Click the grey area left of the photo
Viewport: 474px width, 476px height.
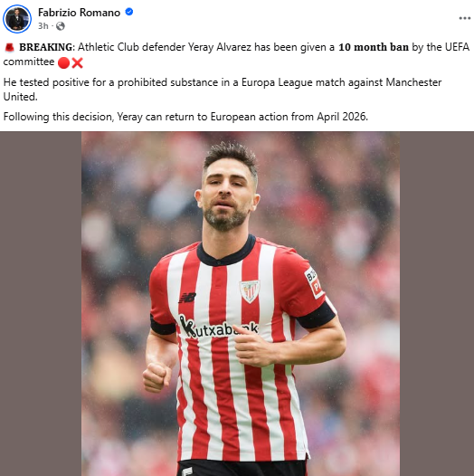point(41,303)
